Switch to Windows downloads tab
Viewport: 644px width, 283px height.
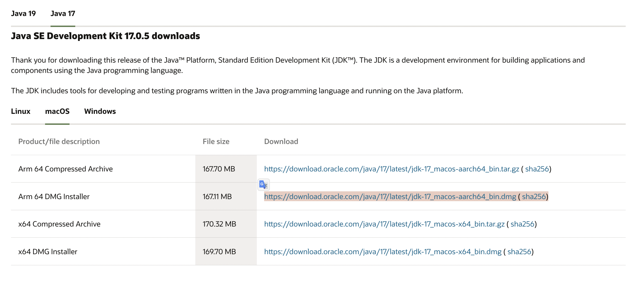coord(100,111)
